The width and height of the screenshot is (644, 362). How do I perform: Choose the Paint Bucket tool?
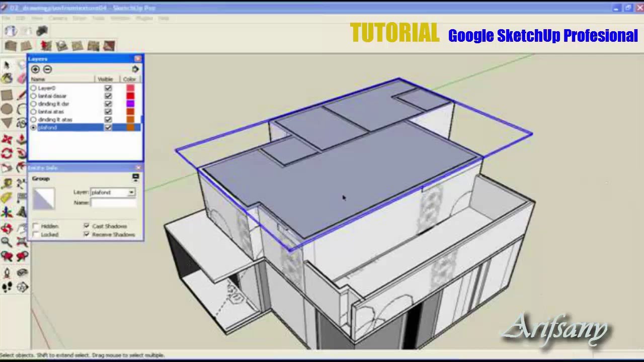pos(7,78)
